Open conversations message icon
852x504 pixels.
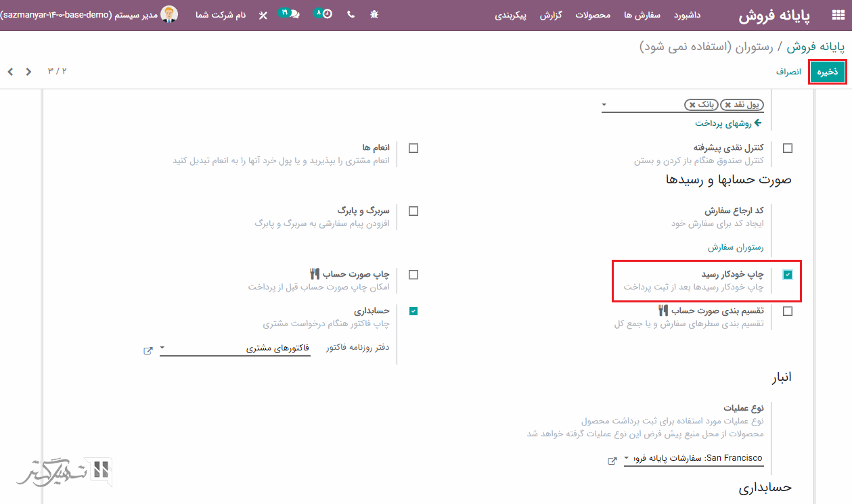[294, 14]
